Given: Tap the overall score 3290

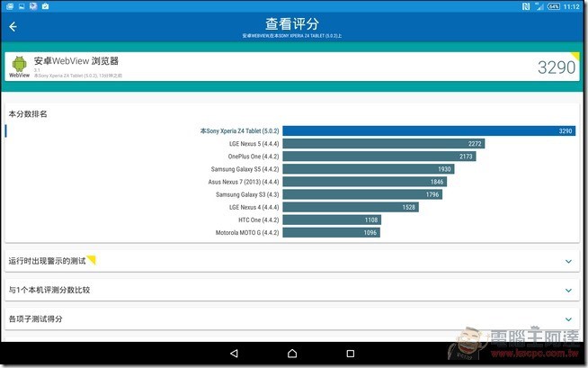Looking at the screenshot, I should click(x=557, y=67).
